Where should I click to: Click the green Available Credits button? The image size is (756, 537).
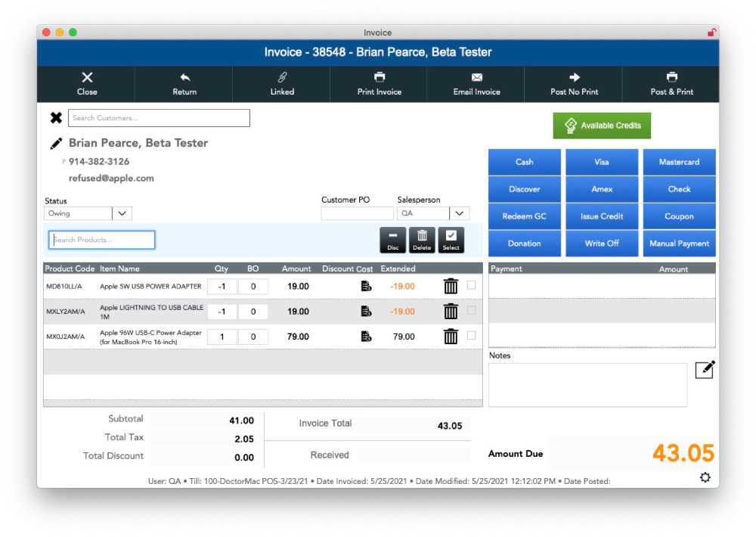(x=602, y=126)
